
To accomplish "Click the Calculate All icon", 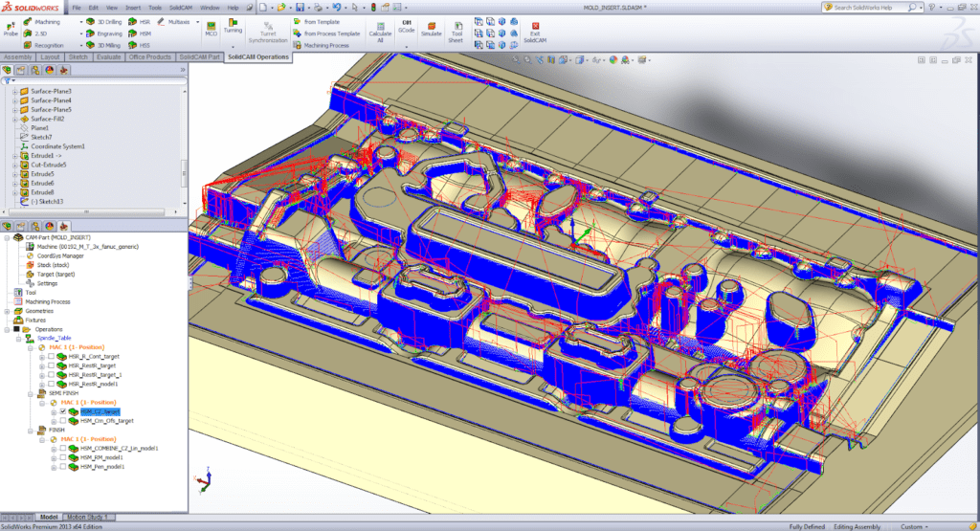I will click(380, 28).
